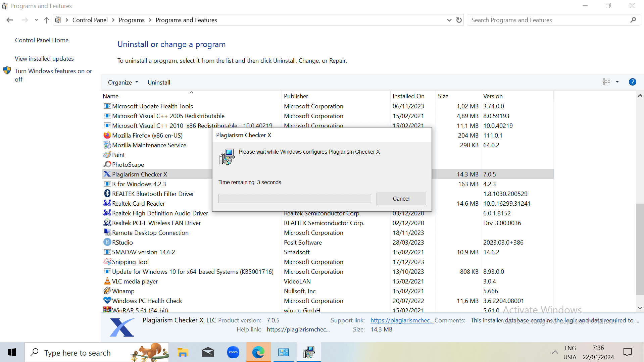
Task: Click the Windows Start button
Action: (x=12, y=352)
